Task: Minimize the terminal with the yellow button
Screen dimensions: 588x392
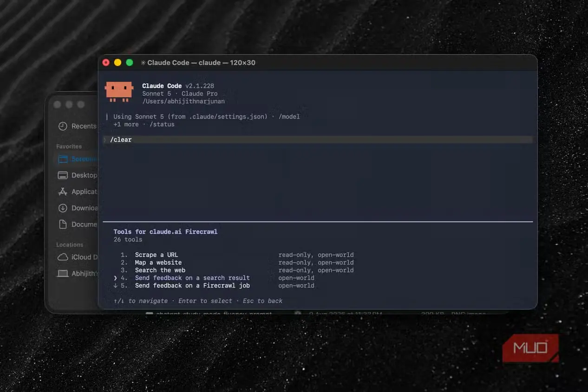Action: point(118,62)
